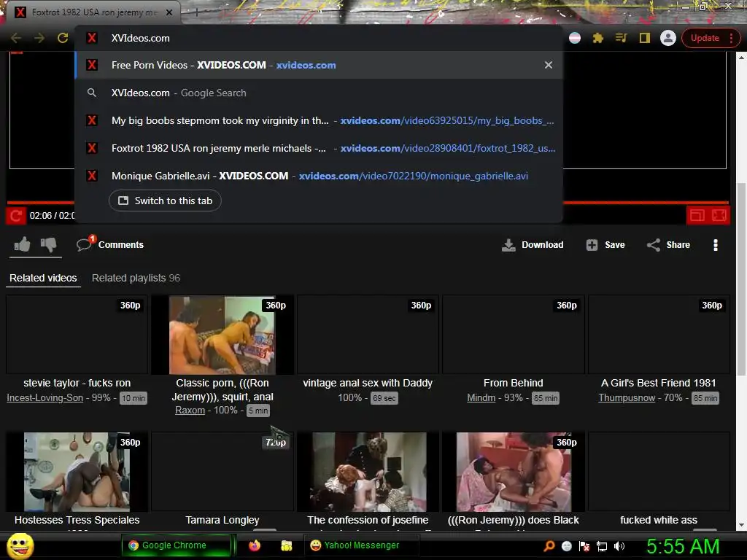747x560 pixels.
Task: Click the vertical scrollbar thumb
Action: tap(741, 279)
